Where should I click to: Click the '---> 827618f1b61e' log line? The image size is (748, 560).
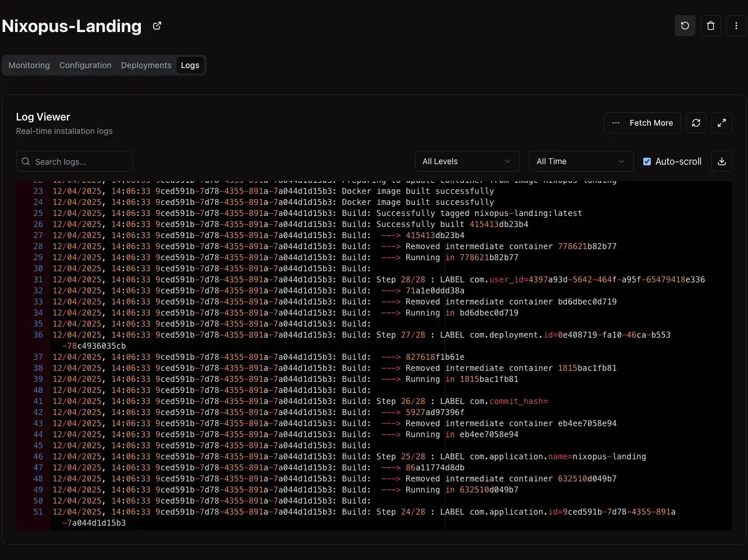click(x=258, y=357)
